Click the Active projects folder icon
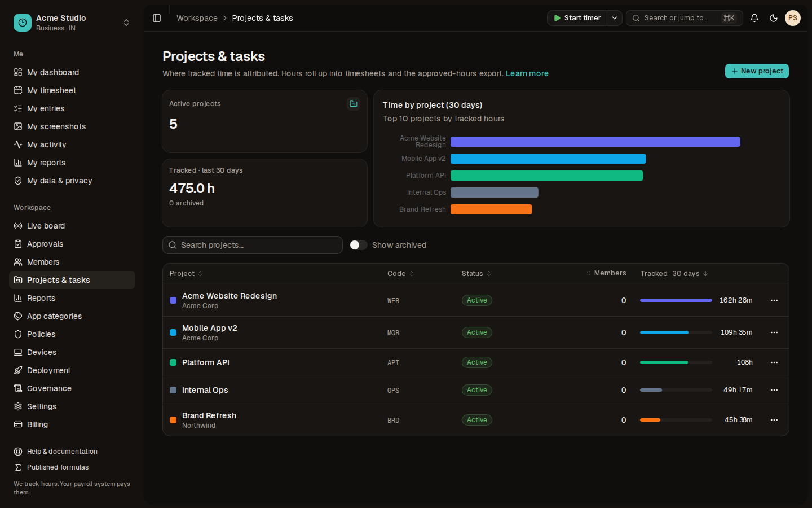This screenshot has width=812, height=508. (354, 104)
